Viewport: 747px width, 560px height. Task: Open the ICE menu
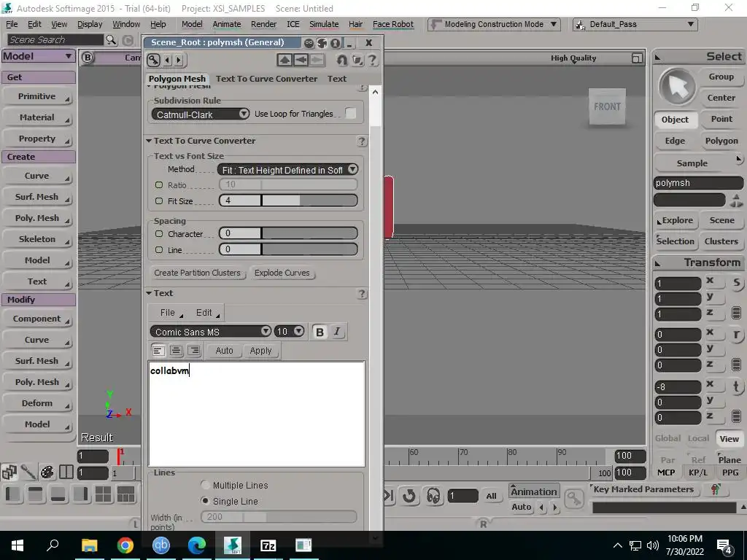pyautogui.click(x=293, y=24)
